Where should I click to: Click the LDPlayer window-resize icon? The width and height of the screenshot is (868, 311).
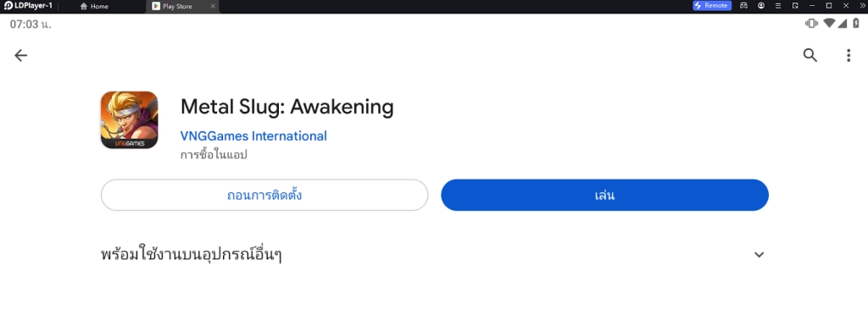[795, 6]
